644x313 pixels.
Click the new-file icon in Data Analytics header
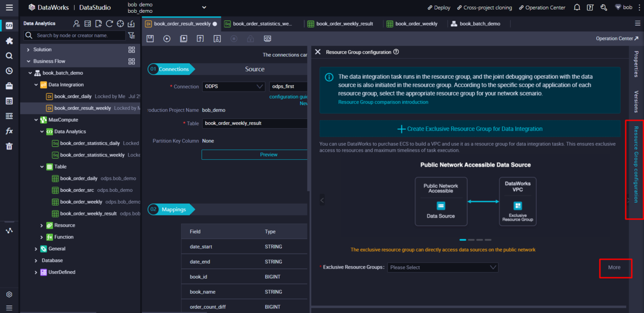[x=98, y=24]
